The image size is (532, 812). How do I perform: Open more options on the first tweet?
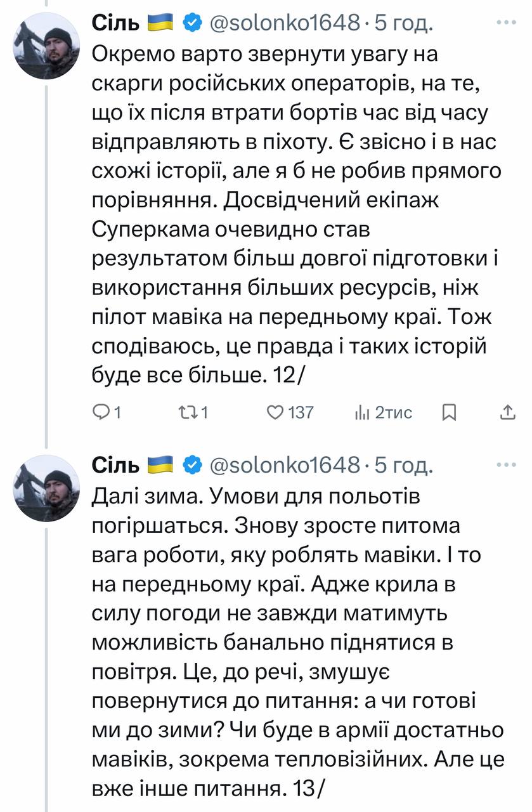point(506,23)
